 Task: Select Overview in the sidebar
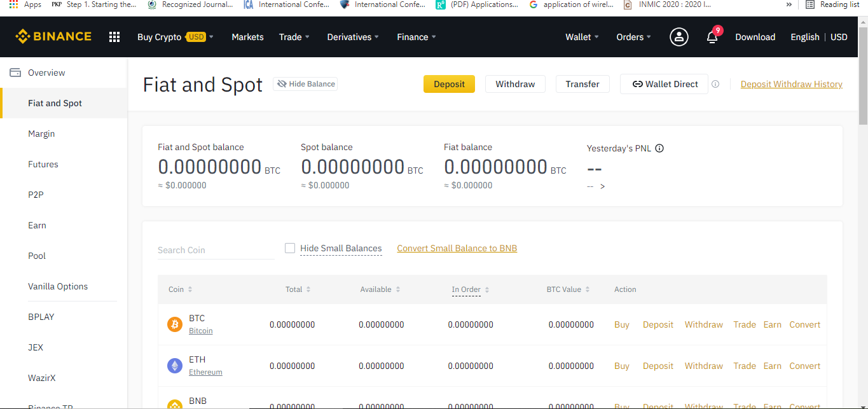tap(64, 73)
